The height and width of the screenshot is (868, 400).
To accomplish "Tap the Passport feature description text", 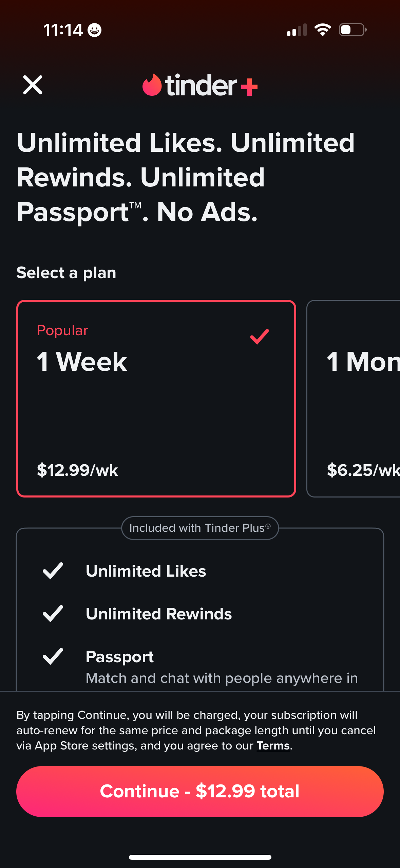I will click(x=222, y=678).
